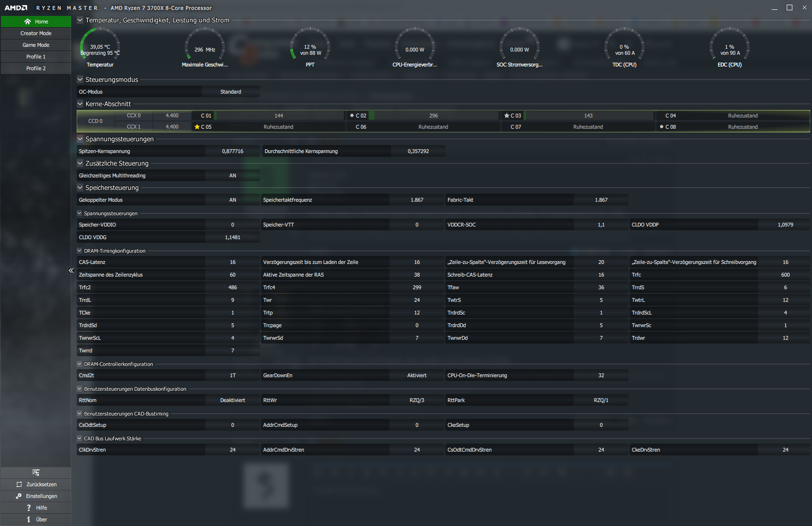Open Profile 1

[36, 57]
